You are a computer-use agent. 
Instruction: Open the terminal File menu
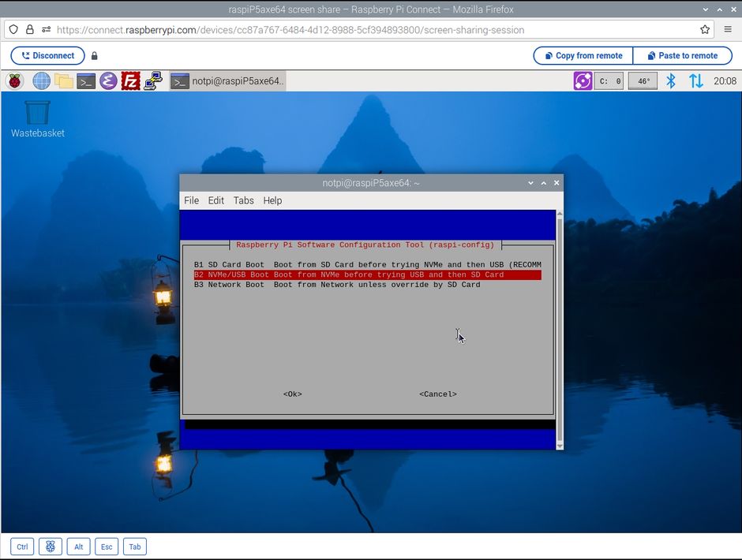coord(191,200)
